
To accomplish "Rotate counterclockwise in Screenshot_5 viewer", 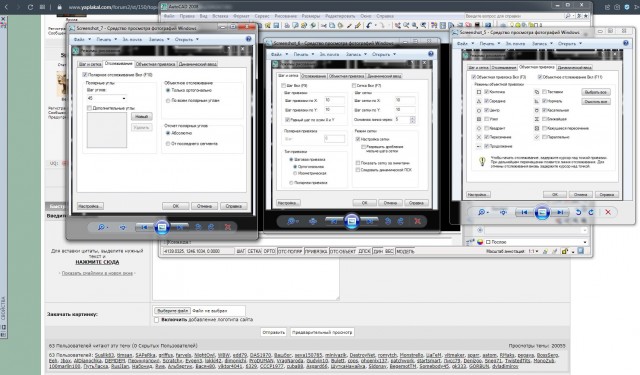I will 578,212.
